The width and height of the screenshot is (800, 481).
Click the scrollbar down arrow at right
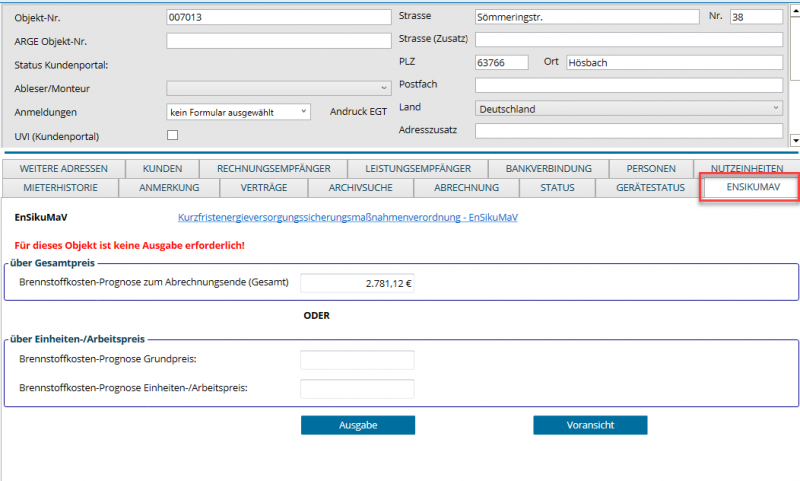coord(795,140)
